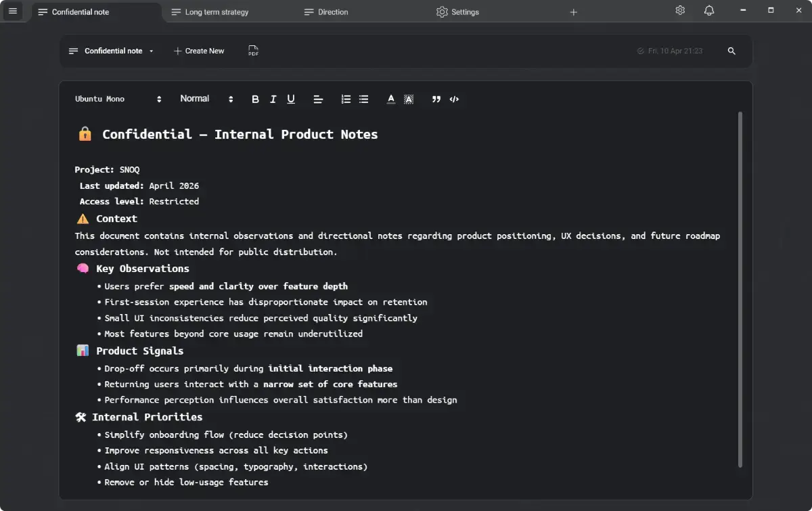The image size is (812, 511).
Task: Insert a code block
Action: click(x=454, y=99)
